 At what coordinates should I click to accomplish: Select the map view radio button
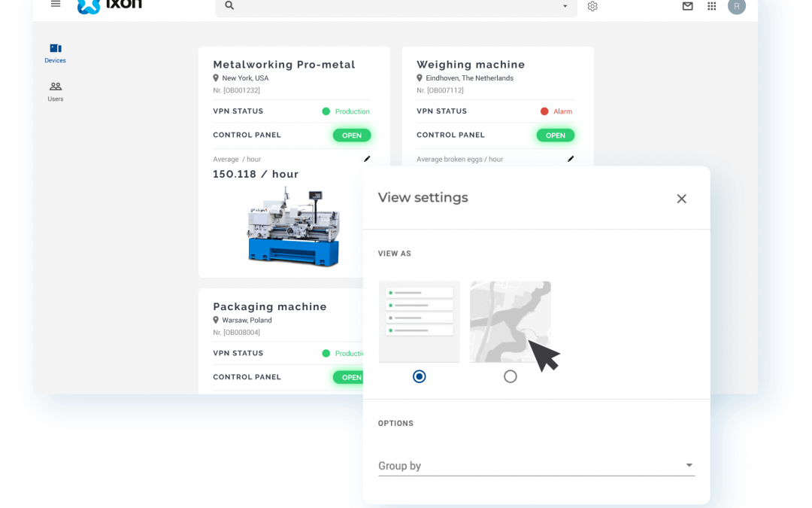coord(510,376)
